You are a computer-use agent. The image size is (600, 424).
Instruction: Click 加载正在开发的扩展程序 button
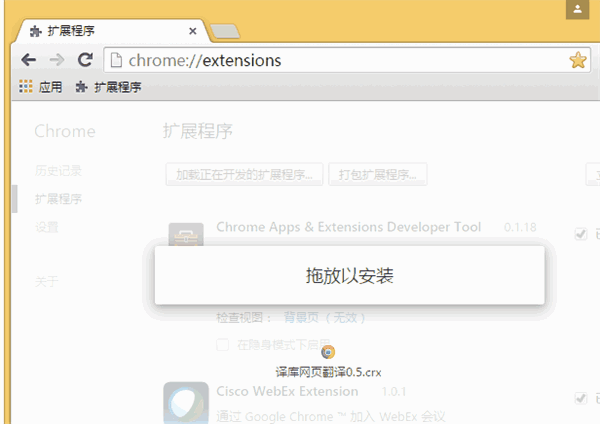point(244,174)
